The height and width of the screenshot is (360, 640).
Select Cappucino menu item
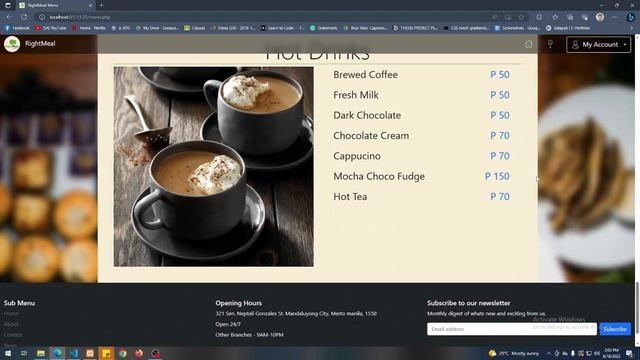pyautogui.click(x=357, y=156)
